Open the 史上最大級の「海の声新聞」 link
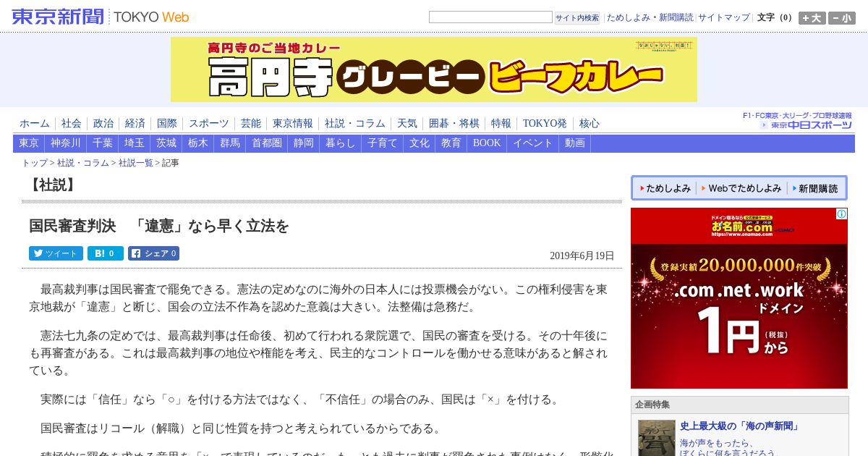The image size is (868, 456). pyautogui.click(x=739, y=426)
